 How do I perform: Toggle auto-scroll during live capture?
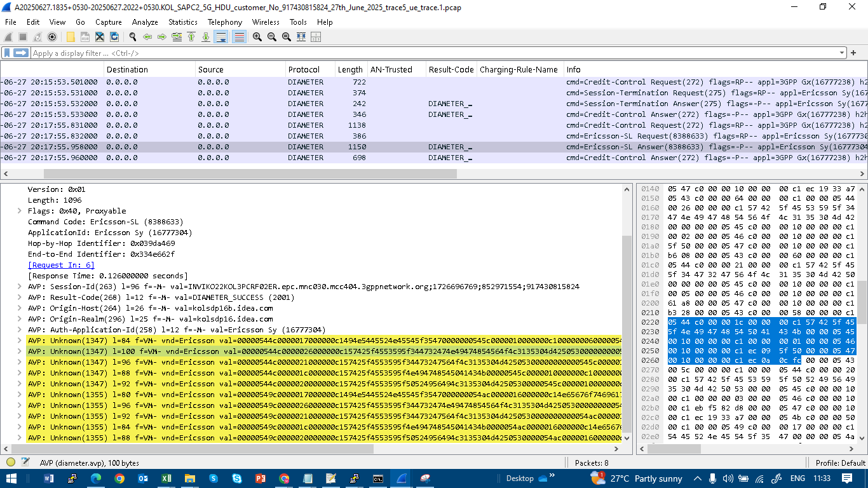pos(221,37)
